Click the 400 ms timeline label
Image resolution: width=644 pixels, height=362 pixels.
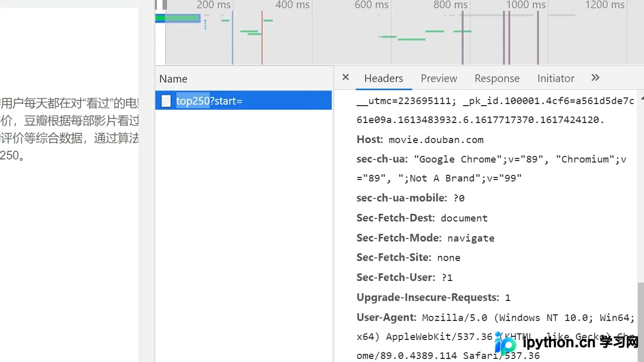coord(292,5)
